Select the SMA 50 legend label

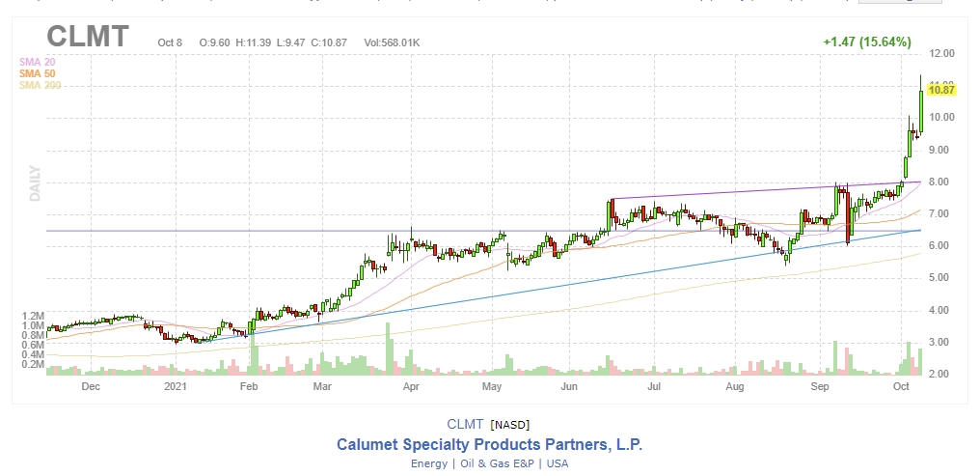37,73
